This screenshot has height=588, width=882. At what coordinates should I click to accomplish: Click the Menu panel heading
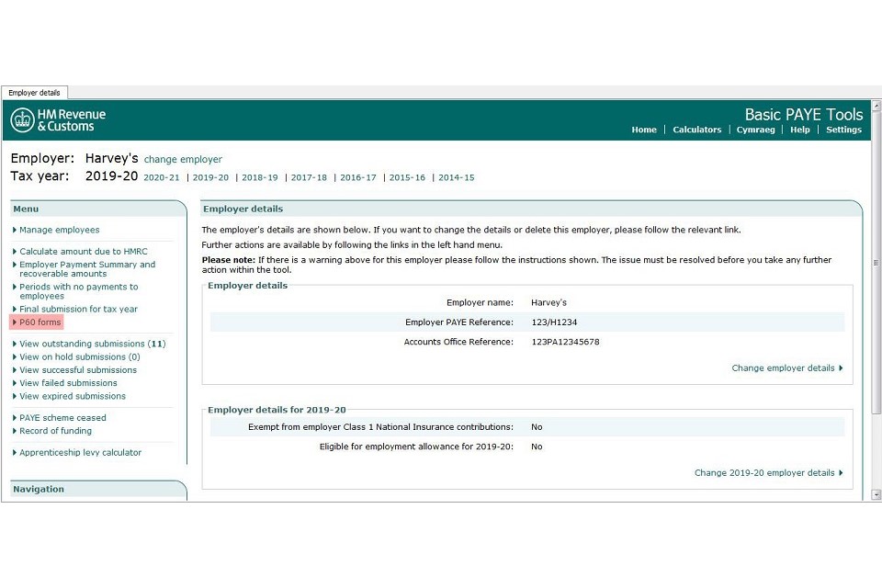click(26, 209)
